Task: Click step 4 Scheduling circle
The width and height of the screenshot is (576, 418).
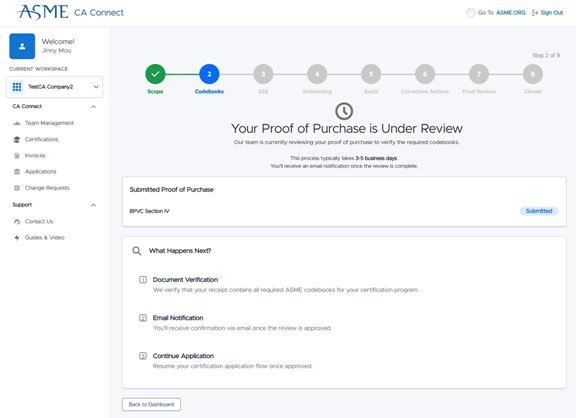Action: [317, 74]
